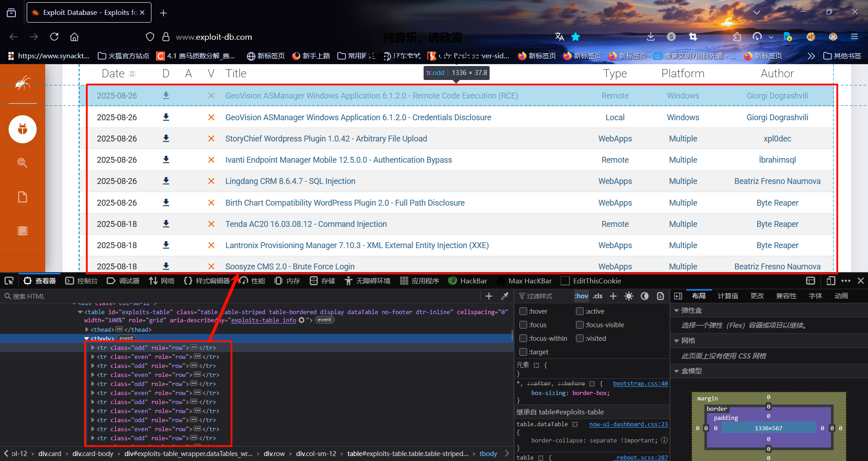The width and height of the screenshot is (868, 461).
Task: Click the screenshot crop toolbar icon
Action: [x=693, y=37]
